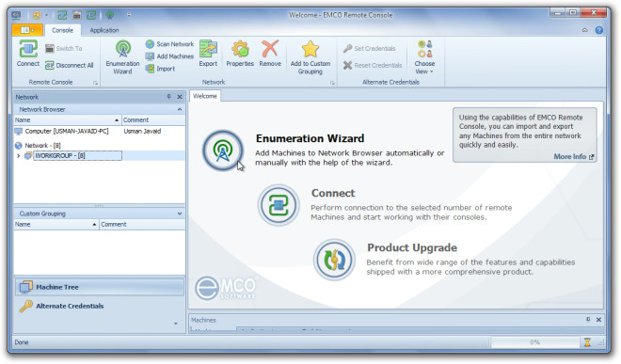Switch to the Console ribbon tab

click(x=63, y=30)
